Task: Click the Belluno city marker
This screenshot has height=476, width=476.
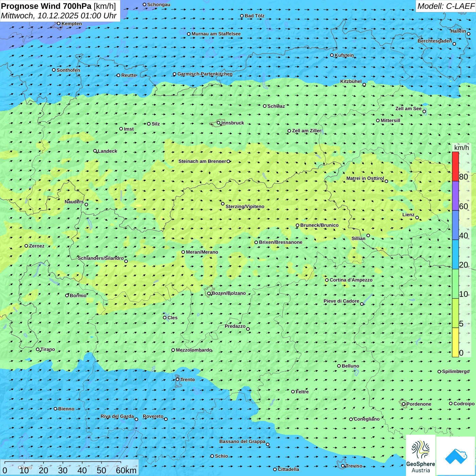Action: [339, 366]
